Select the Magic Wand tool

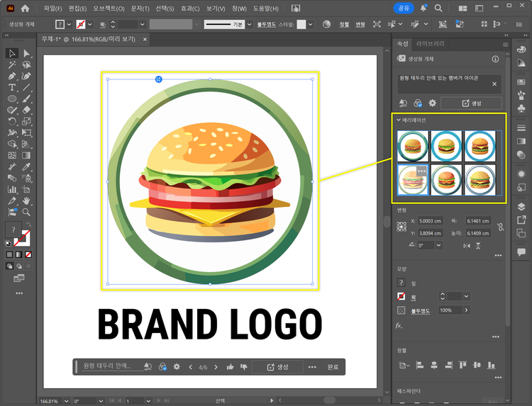[x=12, y=64]
